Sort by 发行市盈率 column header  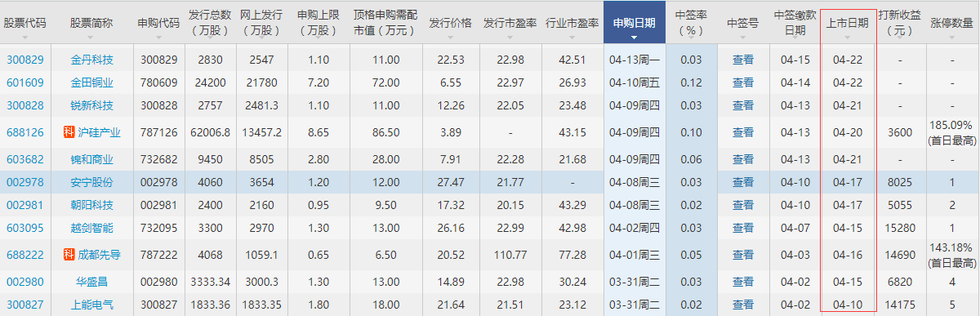(510, 23)
